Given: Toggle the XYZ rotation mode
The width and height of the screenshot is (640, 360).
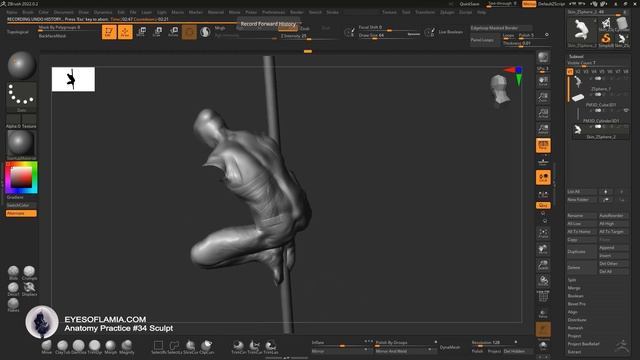Looking at the screenshot, I should click(543, 205).
